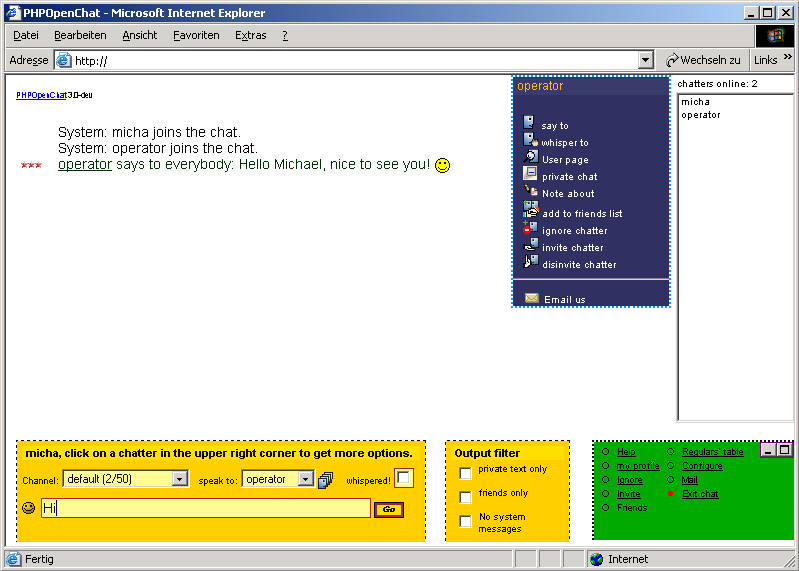Select the 'whisper to' option icon
The width and height of the screenshot is (799, 571).
(x=530, y=141)
